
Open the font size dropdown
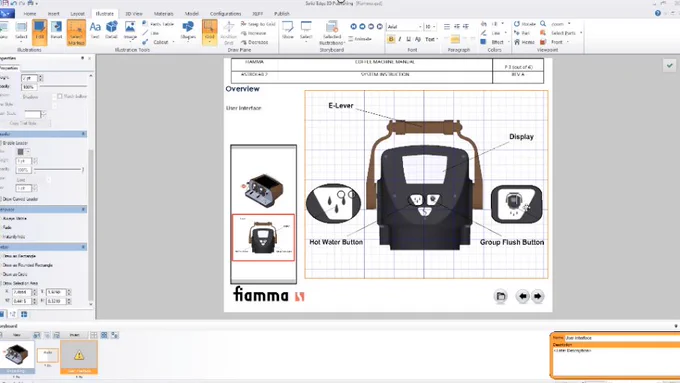tap(434, 27)
